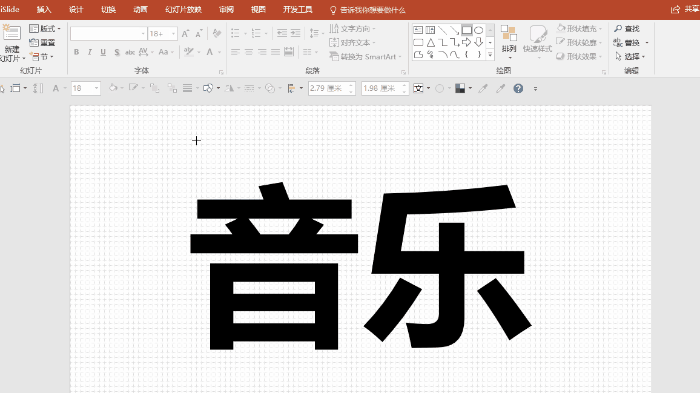The height and width of the screenshot is (393, 700).
Task: Increase the list indent level
Action: [x=296, y=33]
